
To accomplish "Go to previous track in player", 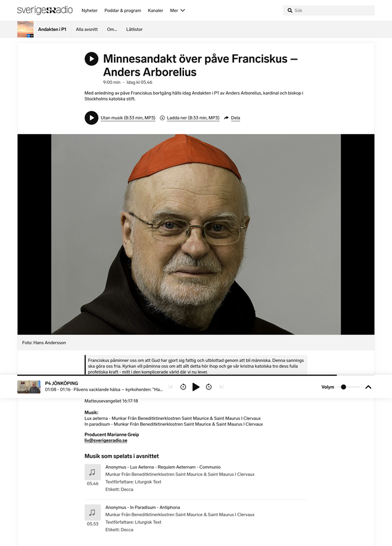I will [x=170, y=387].
